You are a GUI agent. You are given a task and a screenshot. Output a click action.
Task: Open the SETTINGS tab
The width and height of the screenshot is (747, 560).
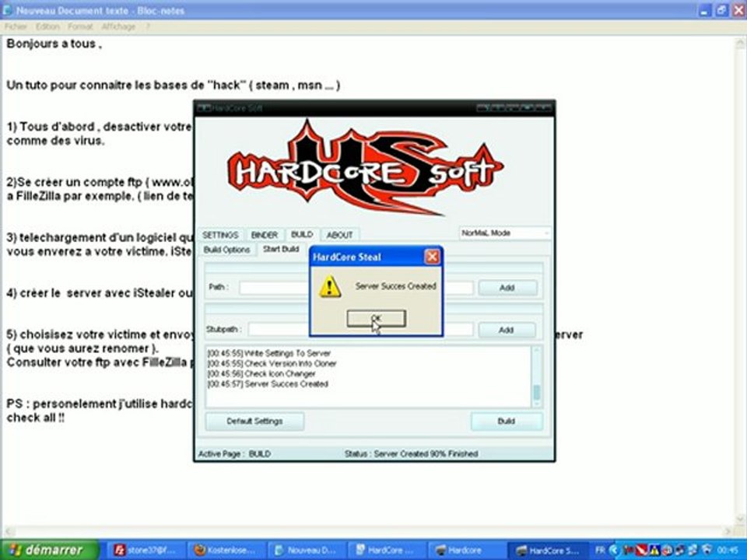(x=220, y=235)
